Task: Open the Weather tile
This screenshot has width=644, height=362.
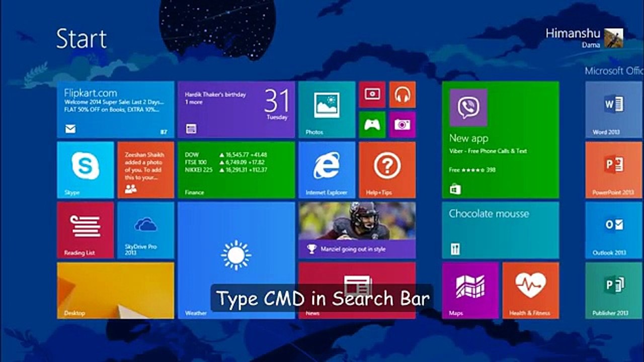Action: (236, 260)
